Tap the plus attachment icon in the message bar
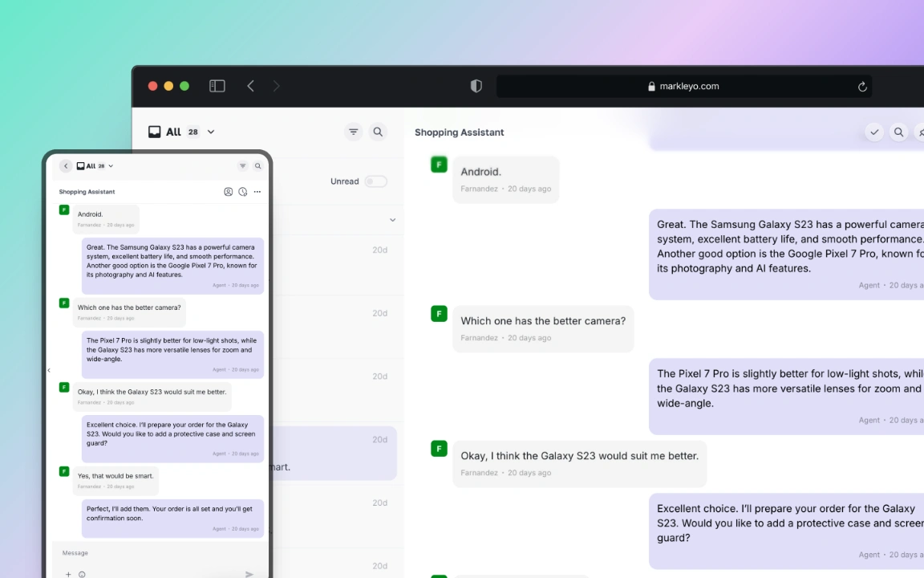The width and height of the screenshot is (924, 578). point(68,574)
